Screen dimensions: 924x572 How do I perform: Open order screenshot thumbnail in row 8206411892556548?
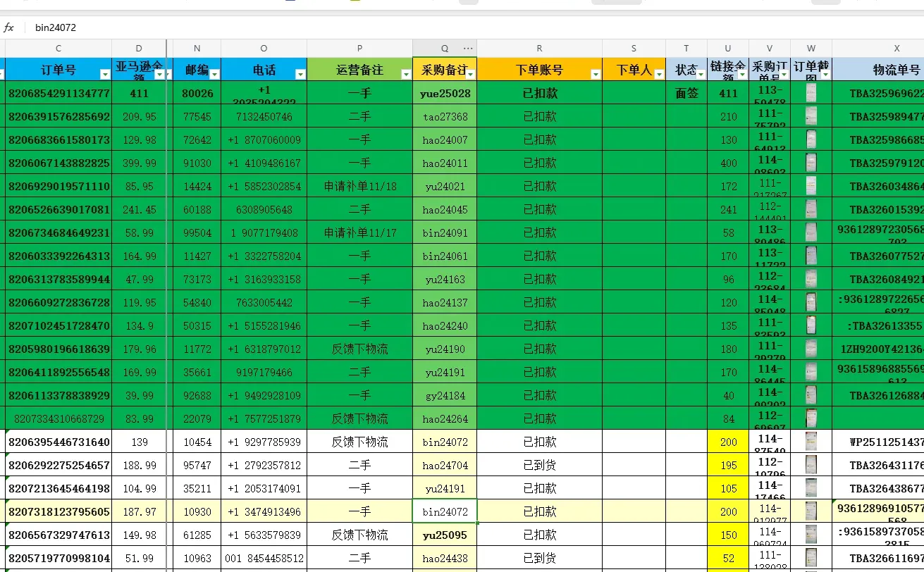coord(811,372)
